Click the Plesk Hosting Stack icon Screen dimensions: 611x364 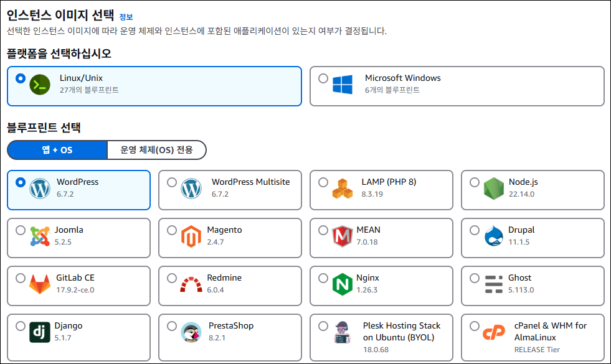342,332
